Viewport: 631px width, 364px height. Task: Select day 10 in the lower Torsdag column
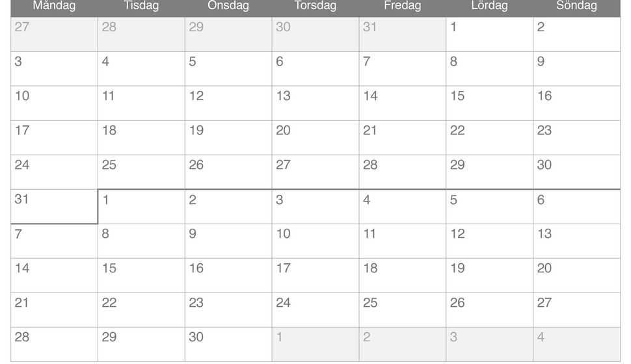coord(315,241)
